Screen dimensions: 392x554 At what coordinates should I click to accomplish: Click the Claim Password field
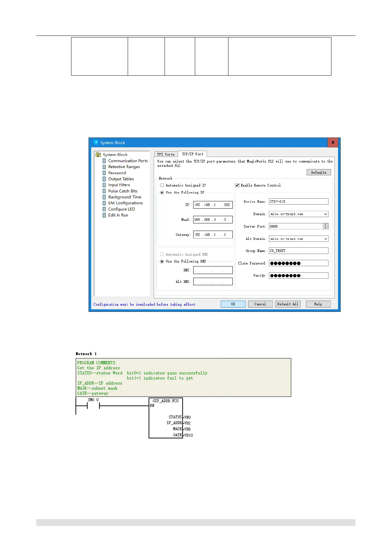(x=299, y=263)
